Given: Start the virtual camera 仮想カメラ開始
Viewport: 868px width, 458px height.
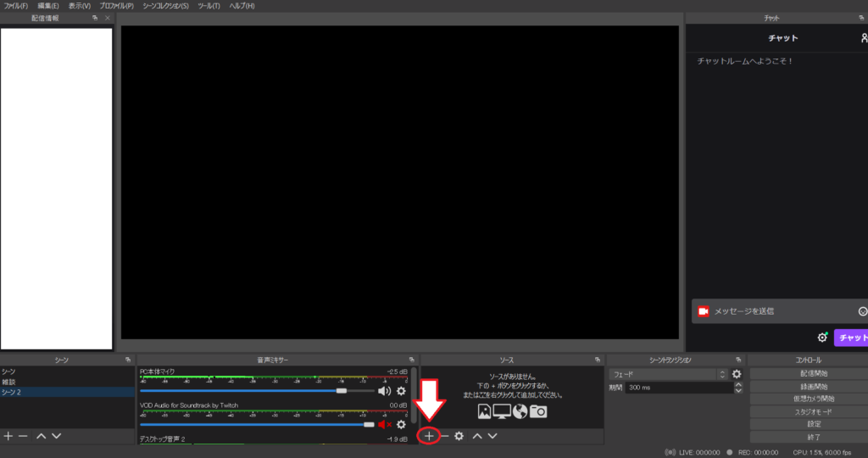Looking at the screenshot, I should 814,399.
